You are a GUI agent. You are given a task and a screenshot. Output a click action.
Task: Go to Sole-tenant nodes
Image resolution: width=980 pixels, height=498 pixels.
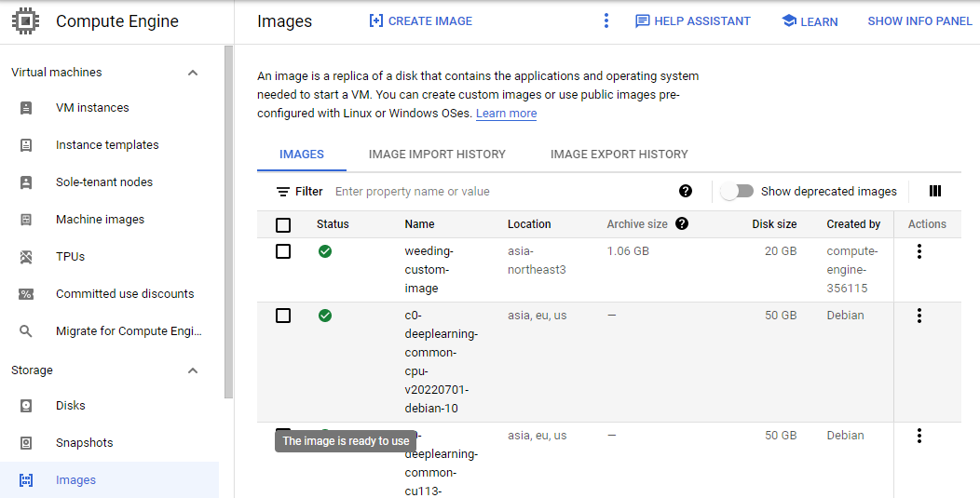click(x=104, y=182)
